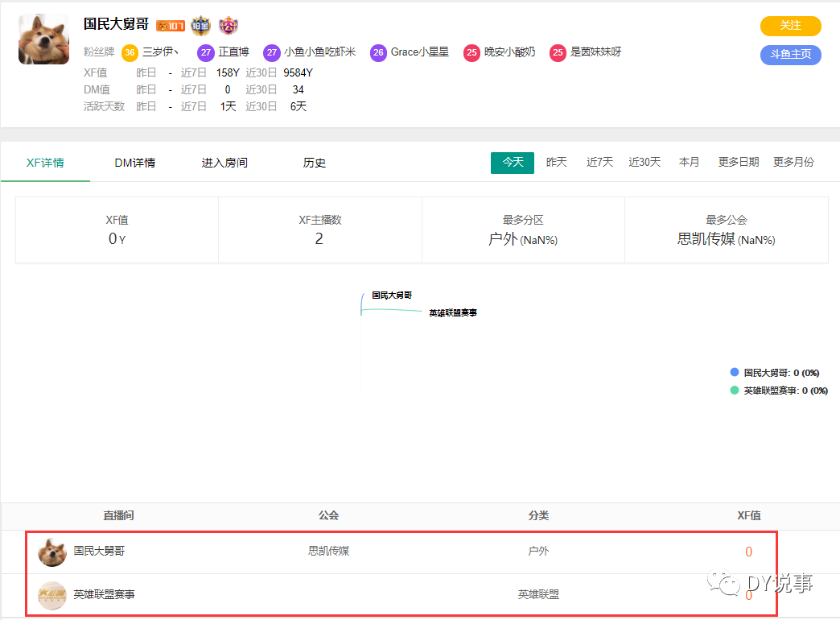840x620 pixels.
Task: Choose the 近30天 date range filter
Action: tap(644, 162)
